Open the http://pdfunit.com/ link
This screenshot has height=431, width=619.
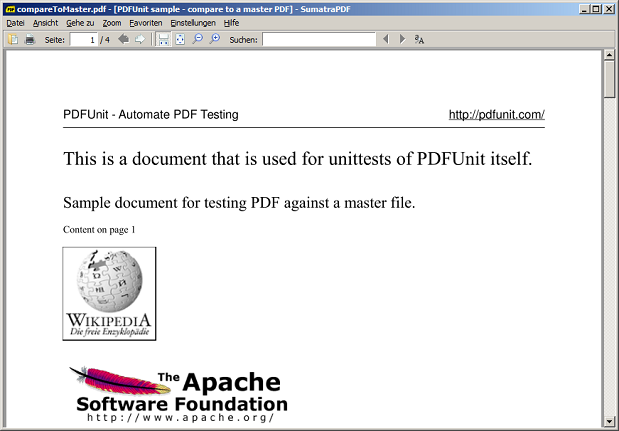click(x=496, y=114)
